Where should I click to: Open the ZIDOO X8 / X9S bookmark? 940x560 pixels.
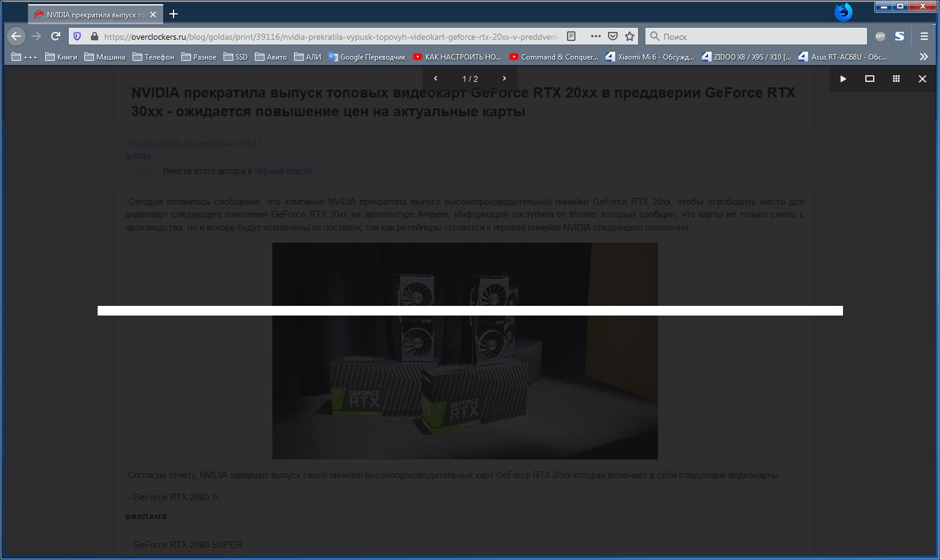pyautogui.click(x=747, y=57)
